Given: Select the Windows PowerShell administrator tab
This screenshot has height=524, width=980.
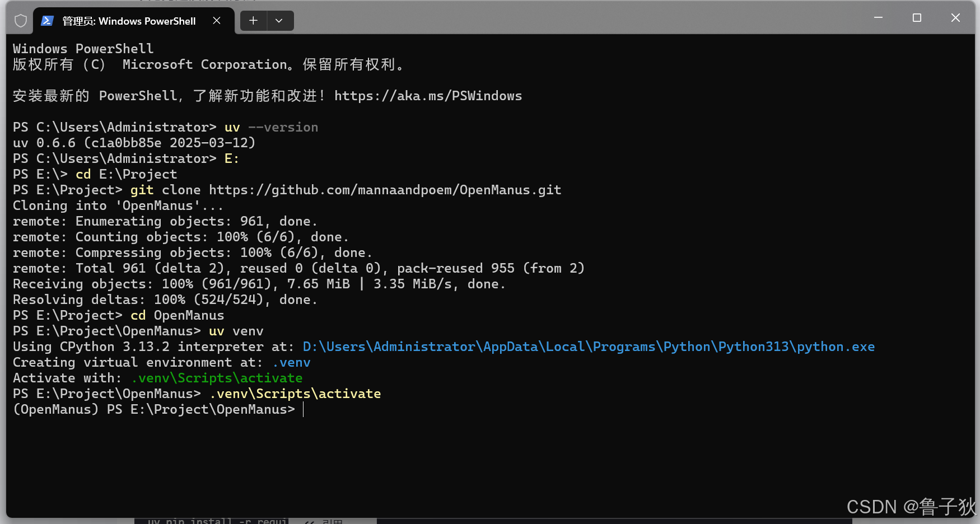Looking at the screenshot, I should [x=134, y=21].
